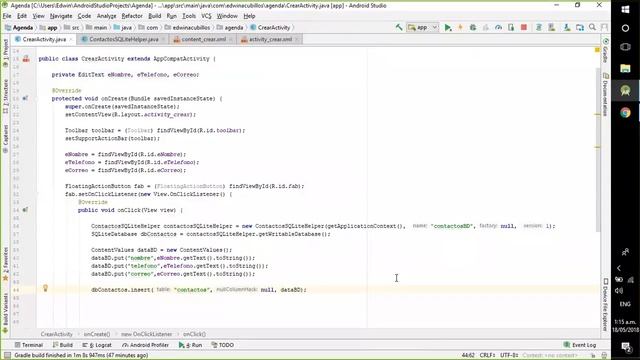Start debugging with the bug icon
The image size is (640, 360).
[x=473, y=27]
